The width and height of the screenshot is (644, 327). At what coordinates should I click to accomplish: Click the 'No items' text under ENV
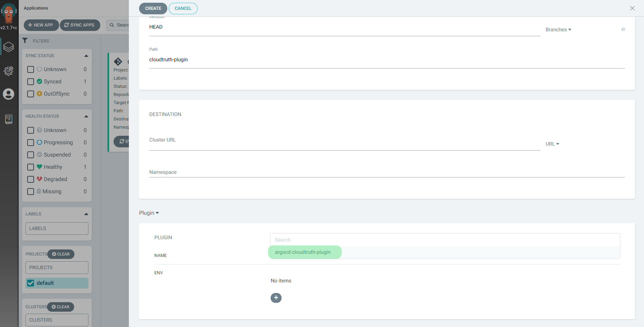281,281
